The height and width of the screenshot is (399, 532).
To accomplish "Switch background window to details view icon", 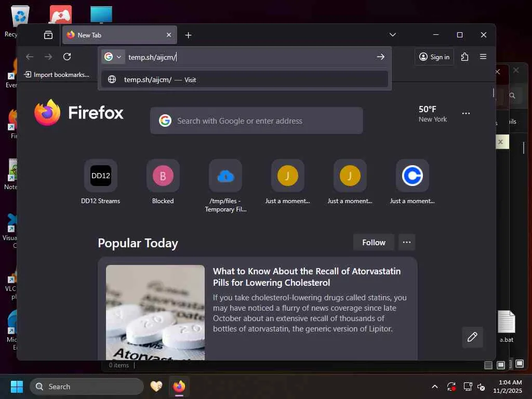I will 488,365.
